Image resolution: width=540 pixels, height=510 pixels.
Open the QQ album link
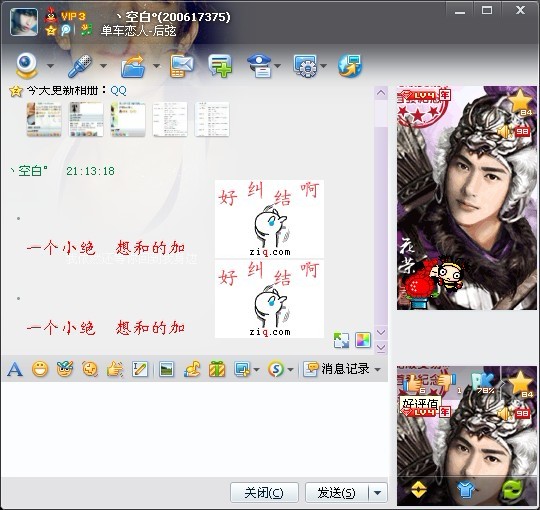[x=118, y=91]
